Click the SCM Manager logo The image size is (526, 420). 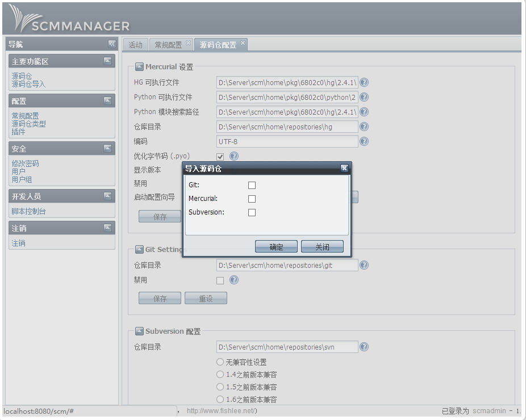click(69, 19)
